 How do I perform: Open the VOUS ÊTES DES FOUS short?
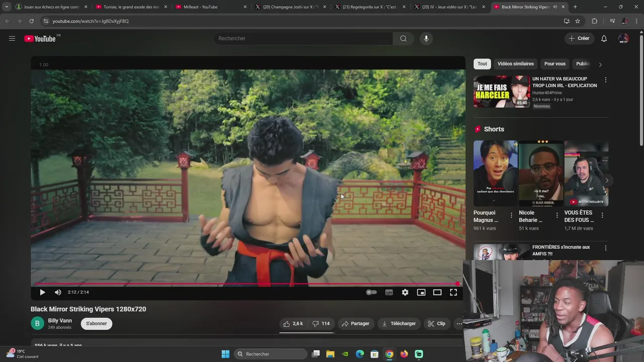click(x=586, y=173)
